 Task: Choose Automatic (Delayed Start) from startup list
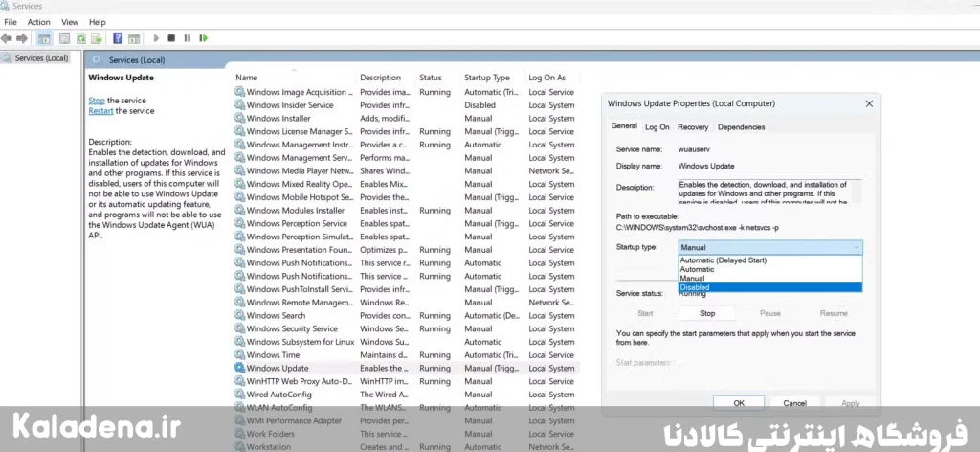770,260
